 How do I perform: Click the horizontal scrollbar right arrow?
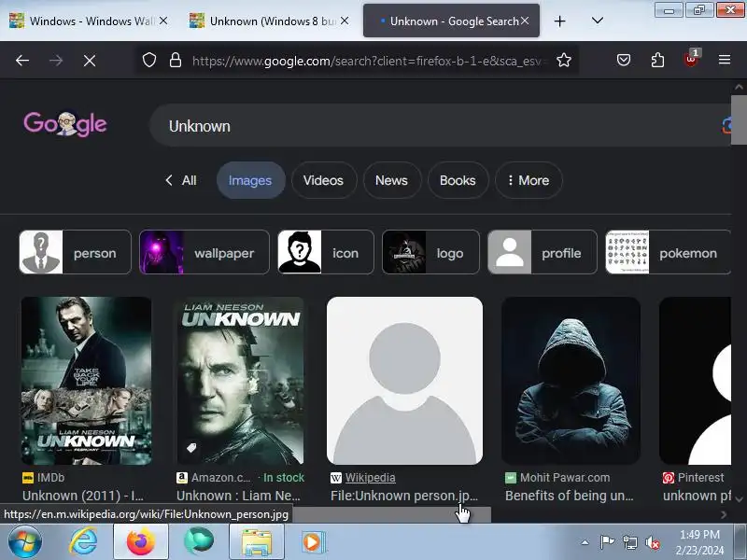(x=724, y=514)
